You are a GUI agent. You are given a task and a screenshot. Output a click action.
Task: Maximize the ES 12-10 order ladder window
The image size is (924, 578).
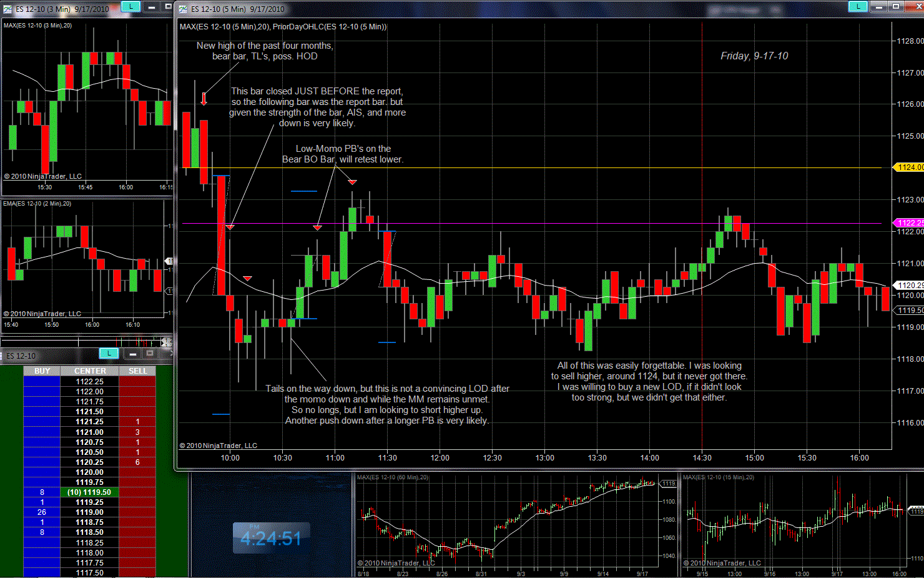[150, 354]
